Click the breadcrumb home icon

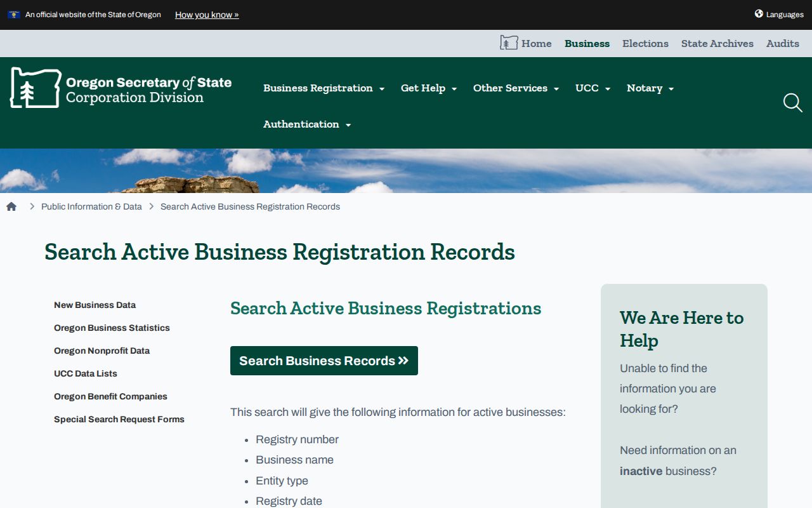pyautogui.click(x=11, y=206)
